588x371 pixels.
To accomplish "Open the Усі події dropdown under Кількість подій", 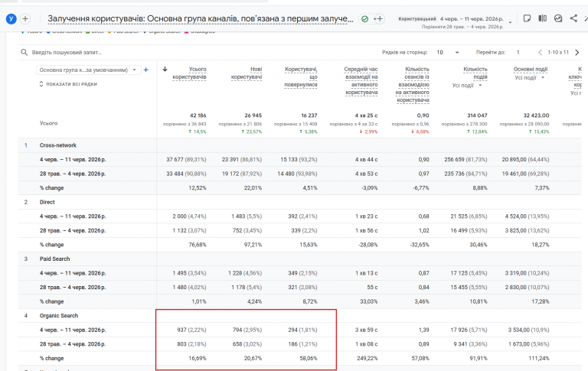I will (467, 86).
